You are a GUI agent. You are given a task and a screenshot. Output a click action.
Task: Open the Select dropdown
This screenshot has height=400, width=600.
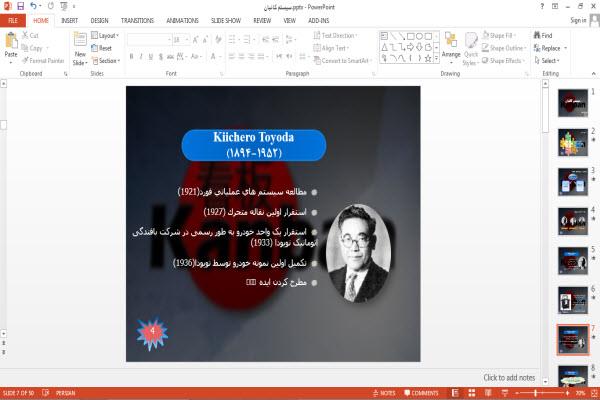point(547,61)
